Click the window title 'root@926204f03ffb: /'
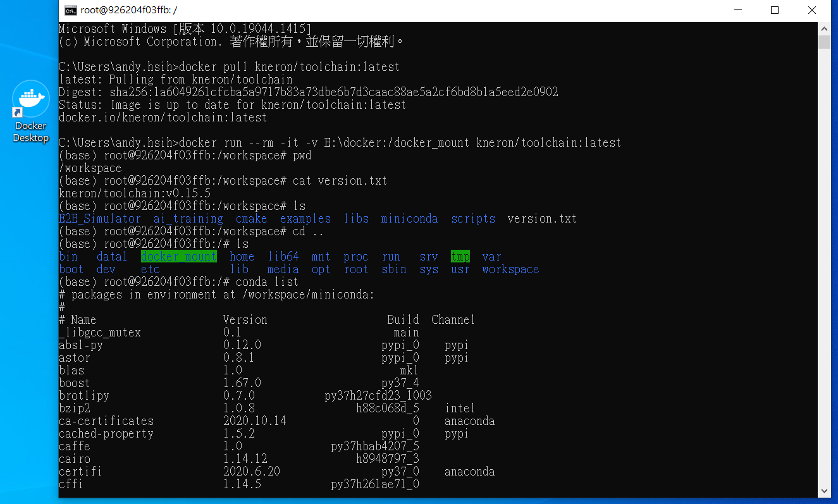 click(129, 10)
